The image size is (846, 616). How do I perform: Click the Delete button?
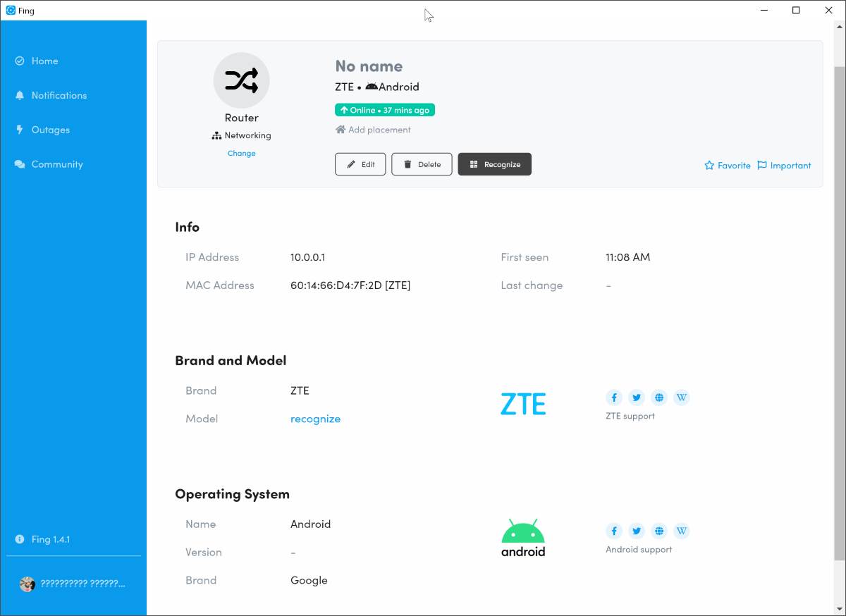422,164
